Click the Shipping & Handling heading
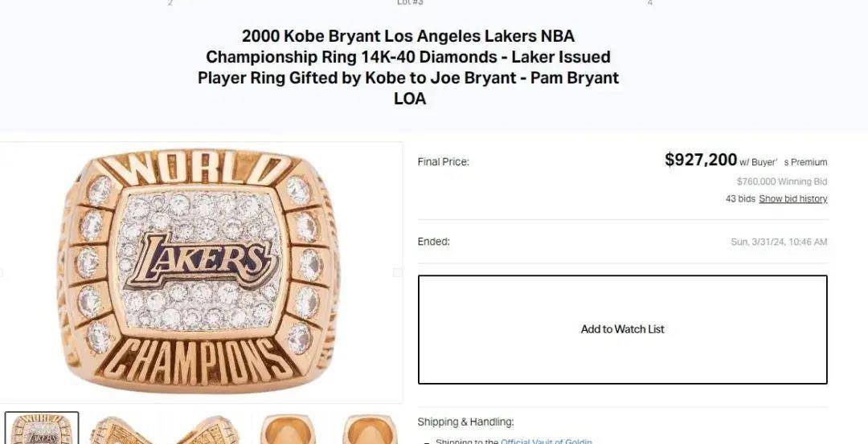This screenshot has width=868, height=444. [x=465, y=422]
